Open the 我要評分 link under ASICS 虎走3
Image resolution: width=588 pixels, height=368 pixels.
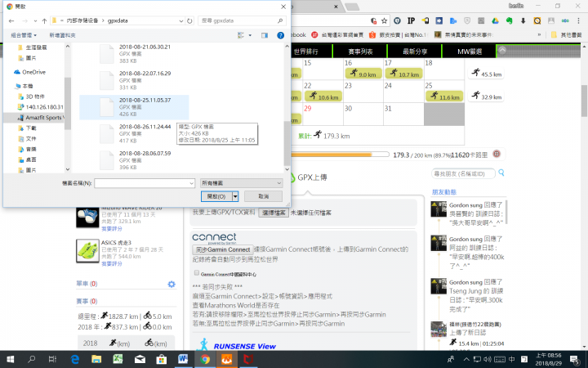click(x=111, y=263)
